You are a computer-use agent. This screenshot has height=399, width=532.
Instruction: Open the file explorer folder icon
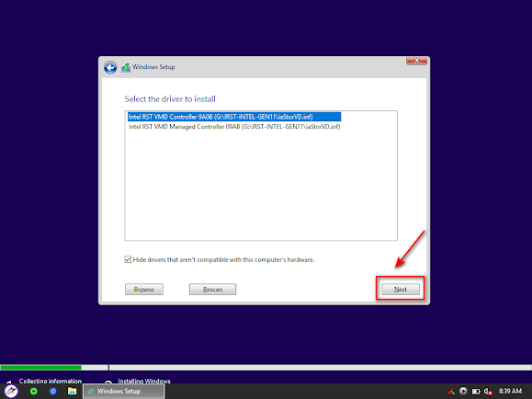[72, 392]
